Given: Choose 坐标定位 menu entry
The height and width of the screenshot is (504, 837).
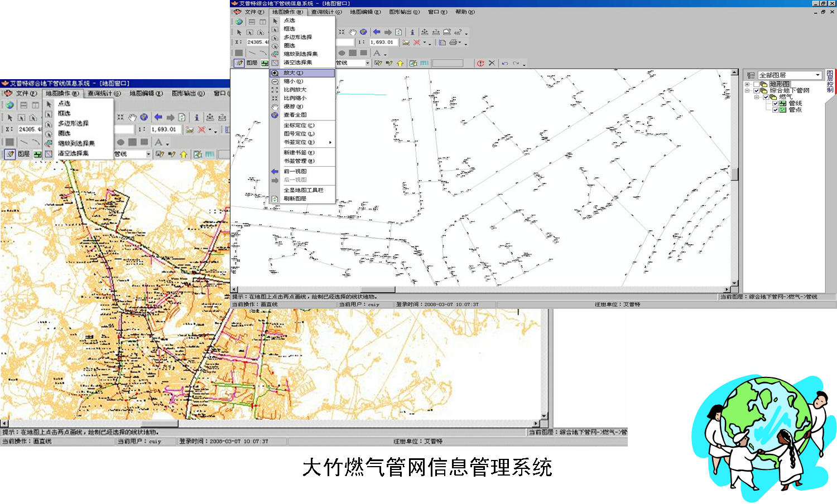Looking at the screenshot, I should coord(299,125).
